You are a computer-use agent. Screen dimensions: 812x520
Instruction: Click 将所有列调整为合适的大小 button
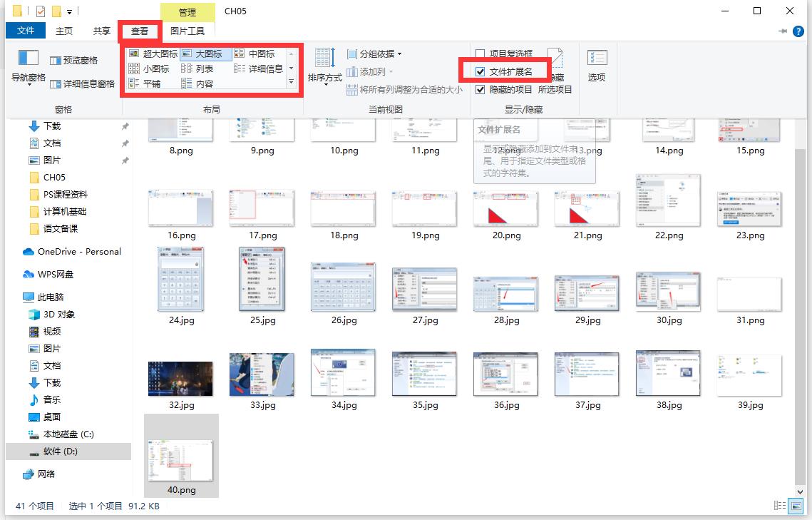(404, 90)
